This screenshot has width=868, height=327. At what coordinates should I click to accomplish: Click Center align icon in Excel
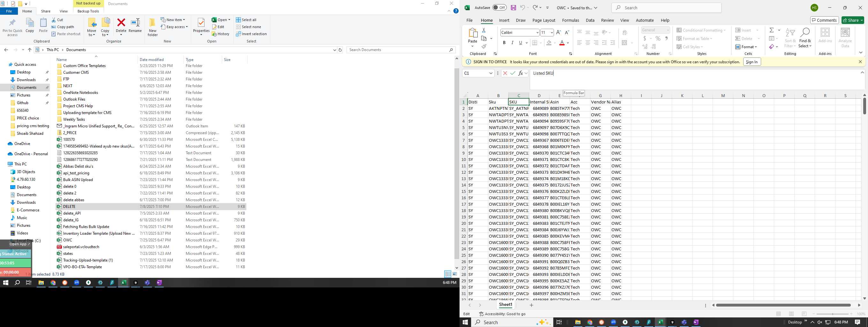point(587,43)
